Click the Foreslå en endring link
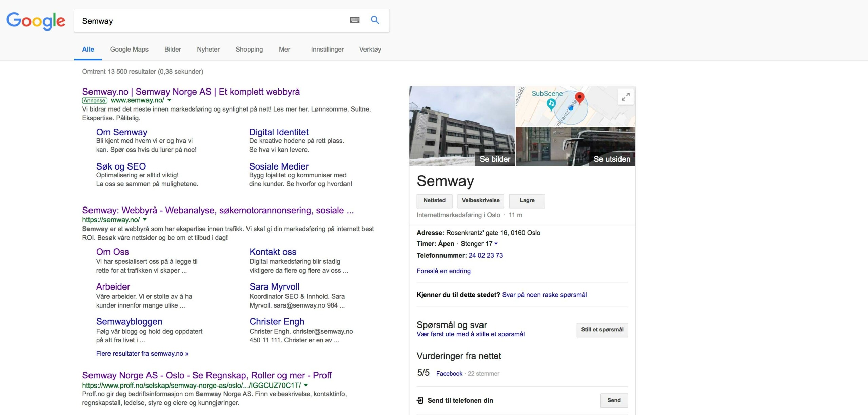This screenshot has height=415, width=868. click(443, 271)
